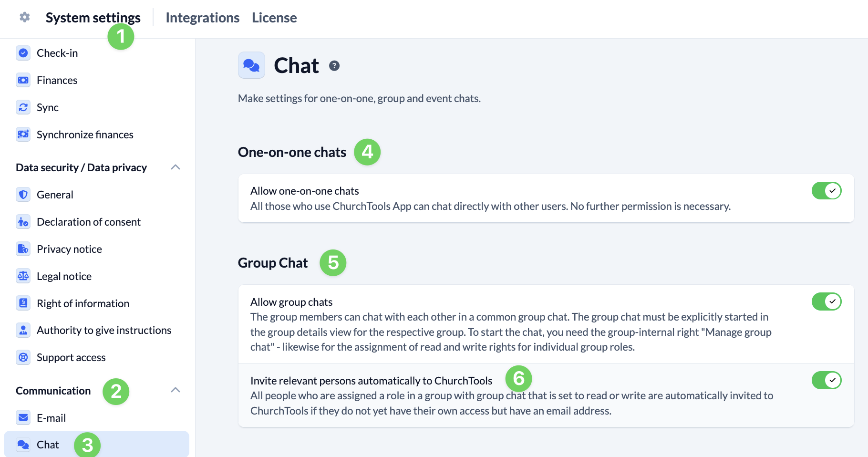
Task: Click the E-mail envelope icon
Action: (x=23, y=418)
